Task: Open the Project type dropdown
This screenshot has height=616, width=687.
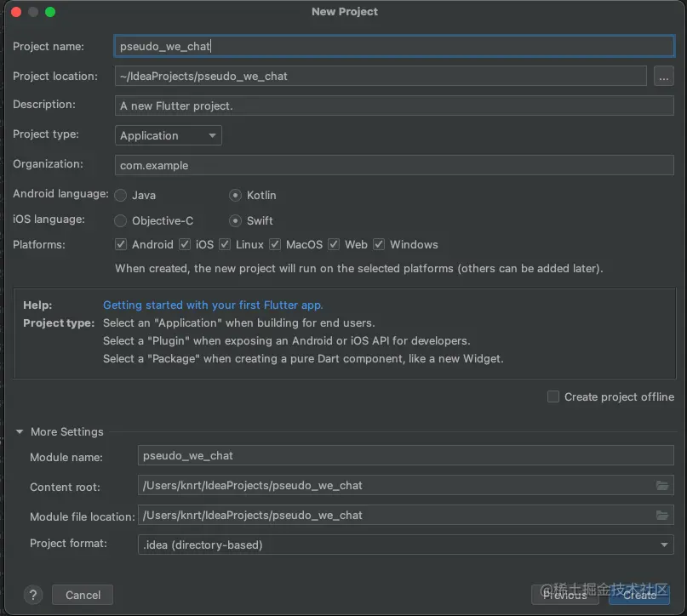Action: click(x=169, y=136)
